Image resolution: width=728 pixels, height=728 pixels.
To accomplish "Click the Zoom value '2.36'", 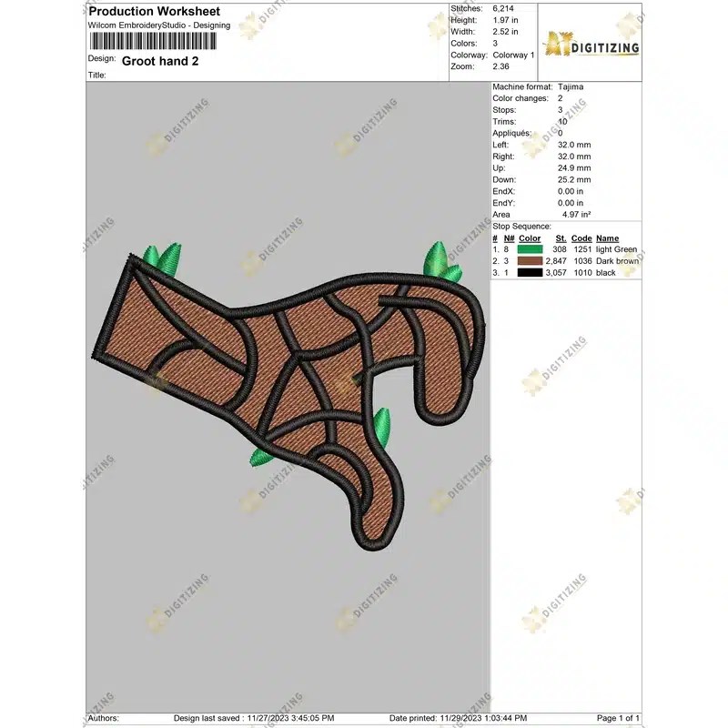I will [x=501, y=66].
